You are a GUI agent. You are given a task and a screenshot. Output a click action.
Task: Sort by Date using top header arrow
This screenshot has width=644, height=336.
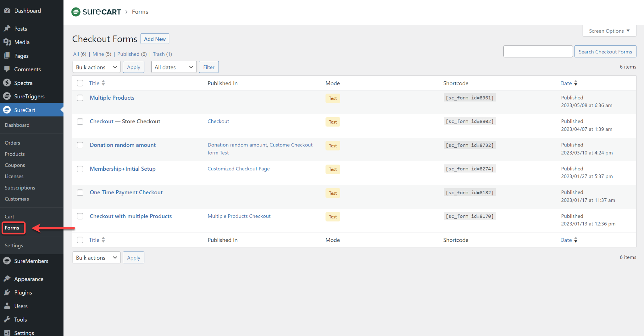pos(576,83)
